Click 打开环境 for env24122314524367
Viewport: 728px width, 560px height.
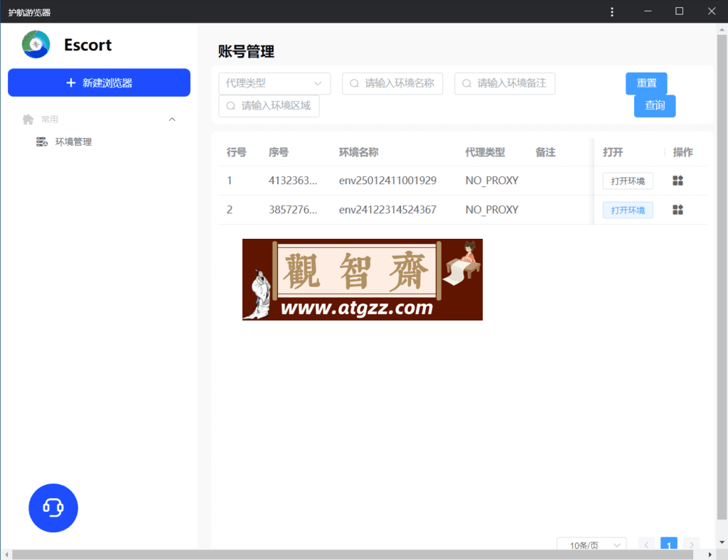(x=628, y=210)
